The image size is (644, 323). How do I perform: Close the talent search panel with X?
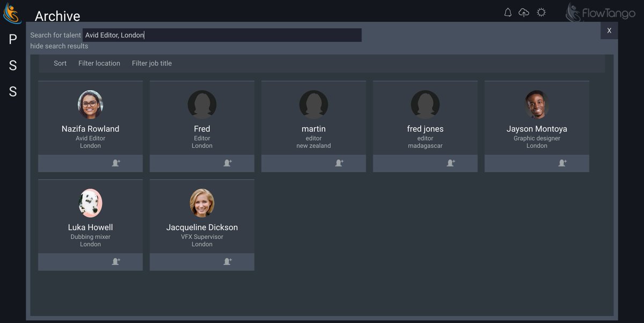tap(609, 31)
